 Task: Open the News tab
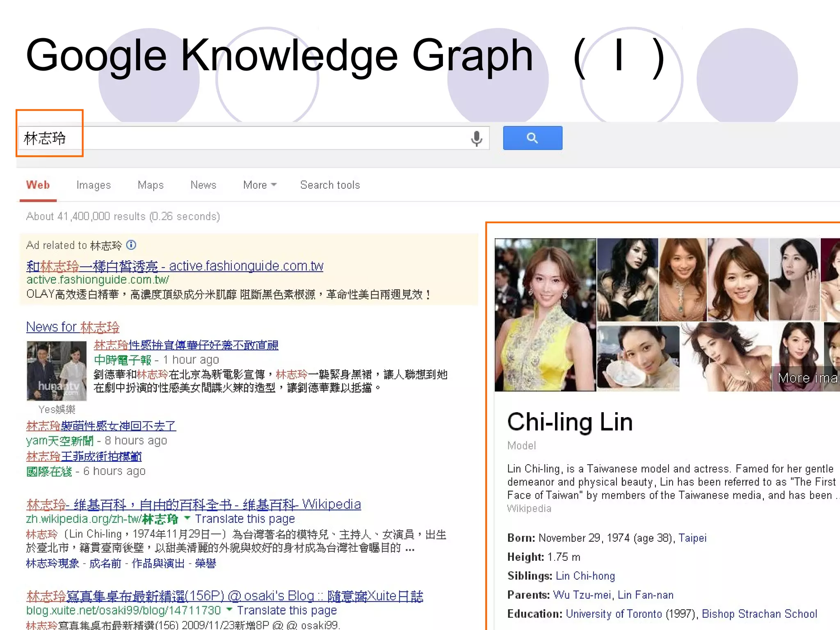[203, 185]
